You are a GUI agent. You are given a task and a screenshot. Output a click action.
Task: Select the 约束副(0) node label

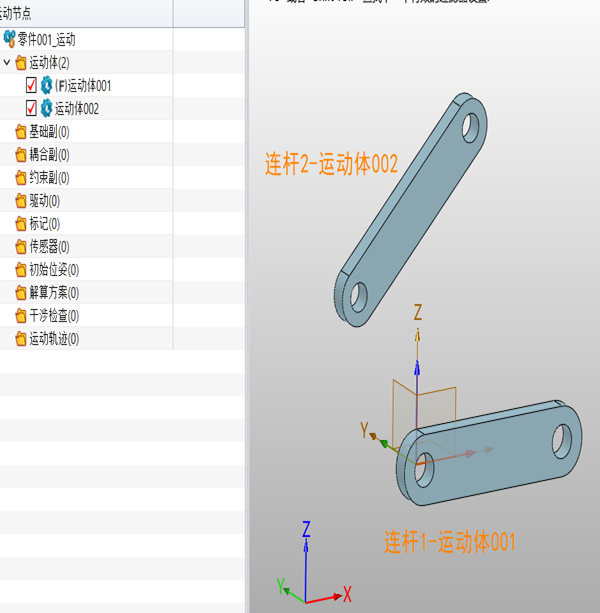[x=49, y=178]
